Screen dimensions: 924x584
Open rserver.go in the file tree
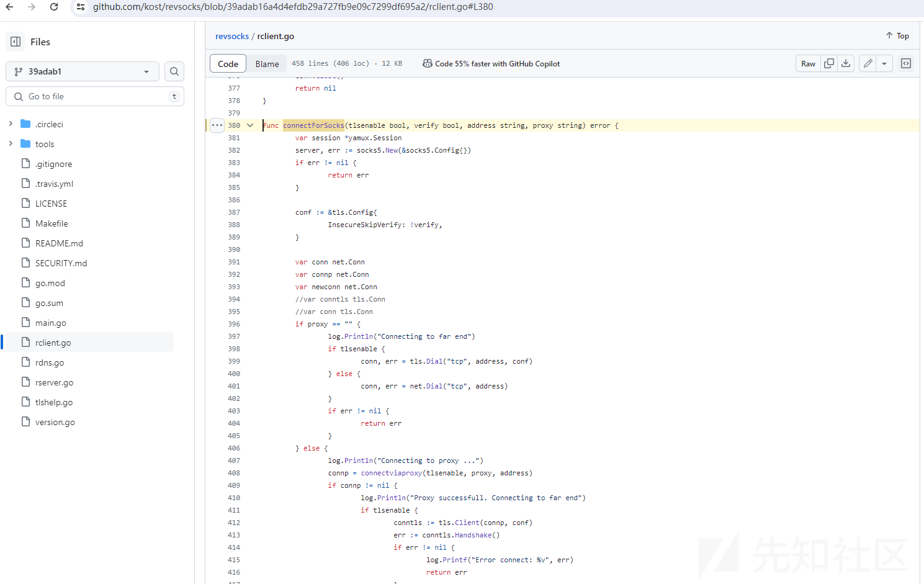54,382
